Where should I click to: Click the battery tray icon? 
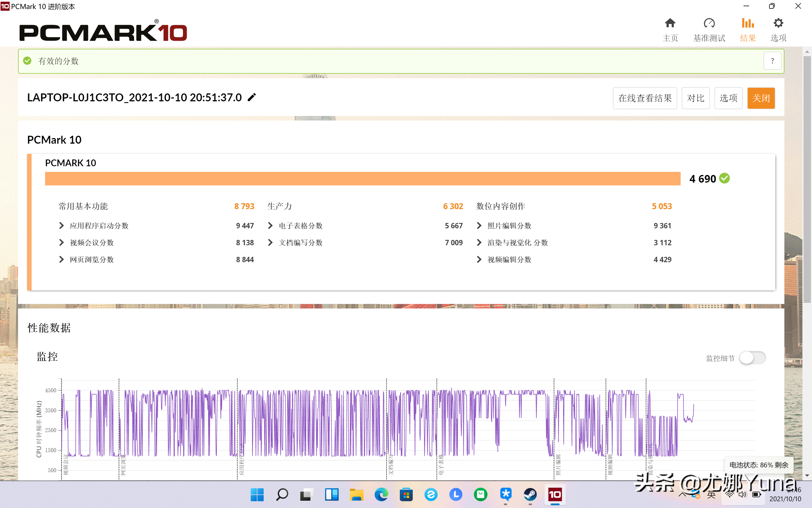[756, 494]
